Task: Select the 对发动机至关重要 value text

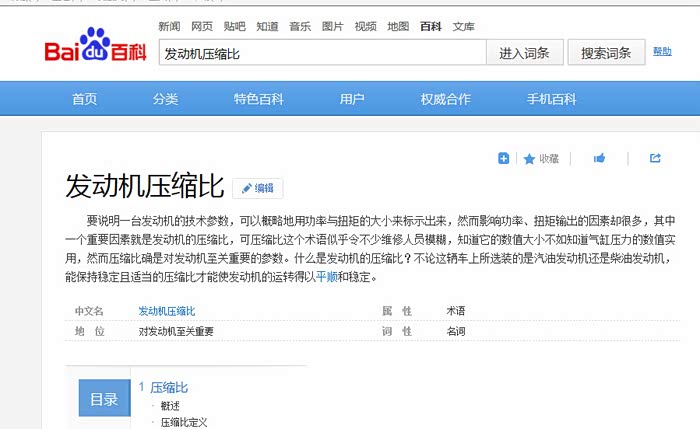Action: (176, 331)
